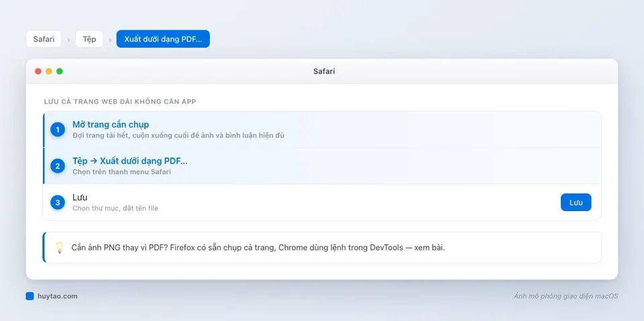
Task: Select the Tệp breadcrumb chip
Action: coord(89,39)
